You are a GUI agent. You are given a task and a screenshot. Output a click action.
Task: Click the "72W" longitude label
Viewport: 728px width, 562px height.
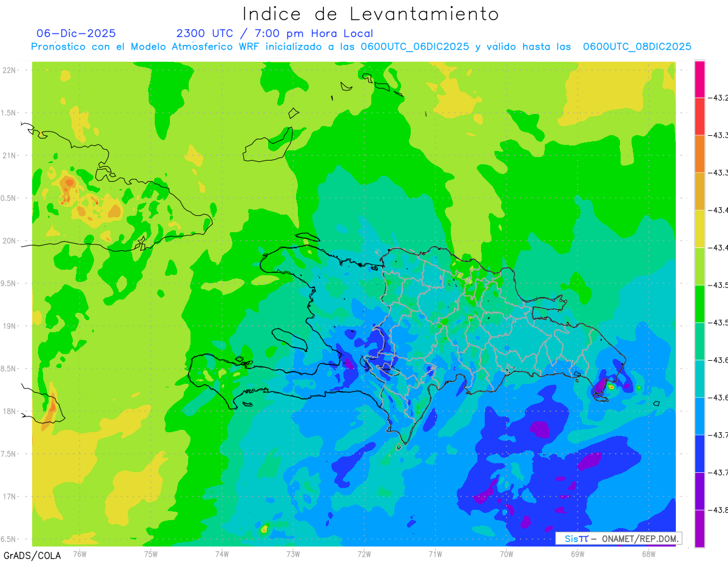[x=364, y=554]
